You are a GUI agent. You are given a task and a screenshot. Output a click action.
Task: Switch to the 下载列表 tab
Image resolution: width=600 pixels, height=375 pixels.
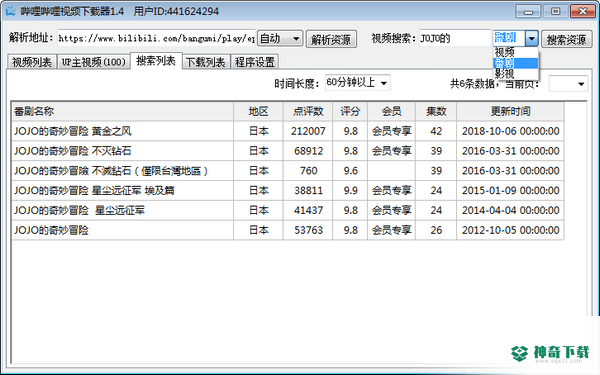205,62
